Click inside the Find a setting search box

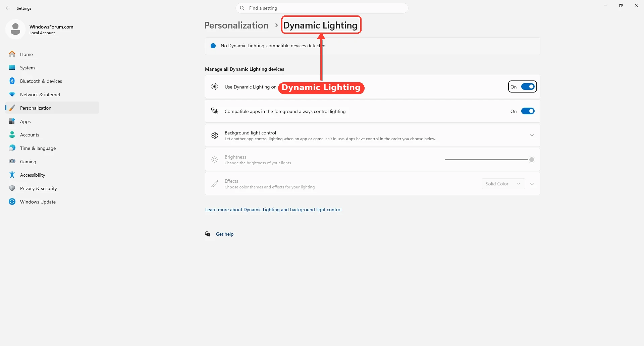pos(322,8)
